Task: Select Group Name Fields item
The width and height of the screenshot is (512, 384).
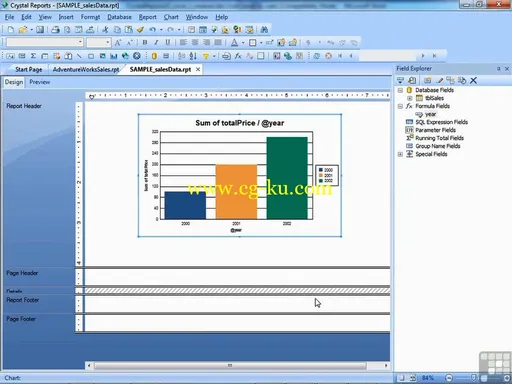Action: point(438,146)
